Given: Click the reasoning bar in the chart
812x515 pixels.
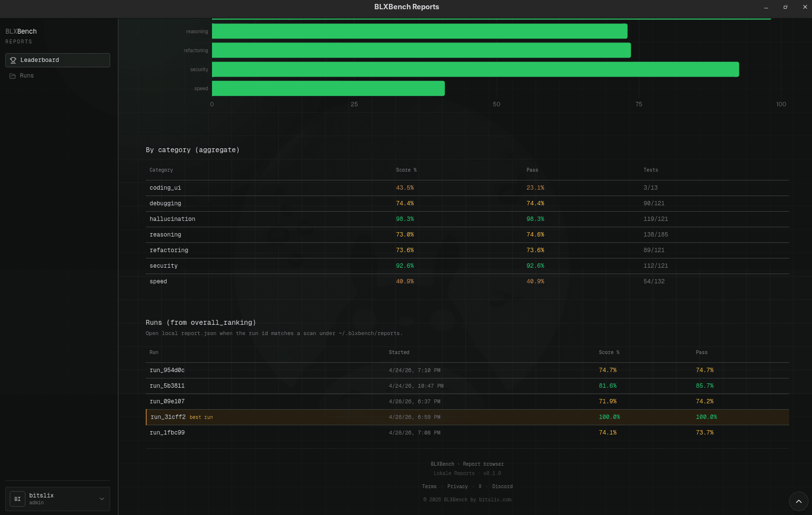Looking at the screenshot, I should [x=420, y=31].
